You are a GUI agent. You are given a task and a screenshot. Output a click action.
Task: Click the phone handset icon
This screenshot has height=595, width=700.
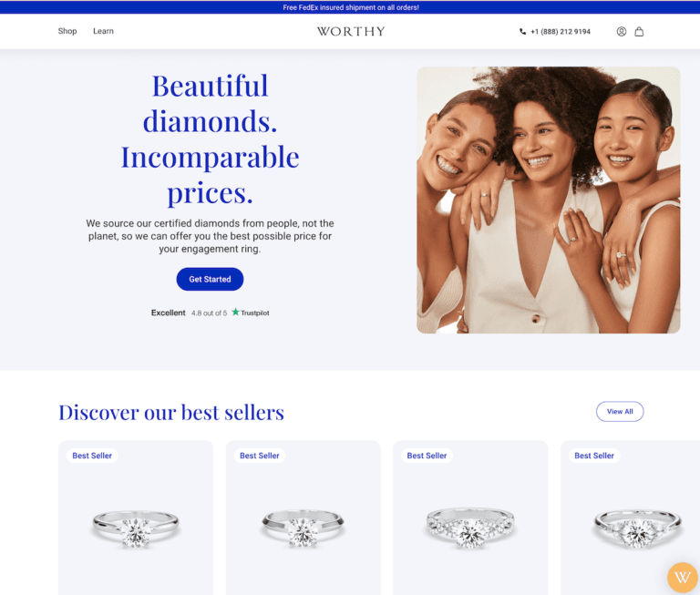(x=522, y=32)
